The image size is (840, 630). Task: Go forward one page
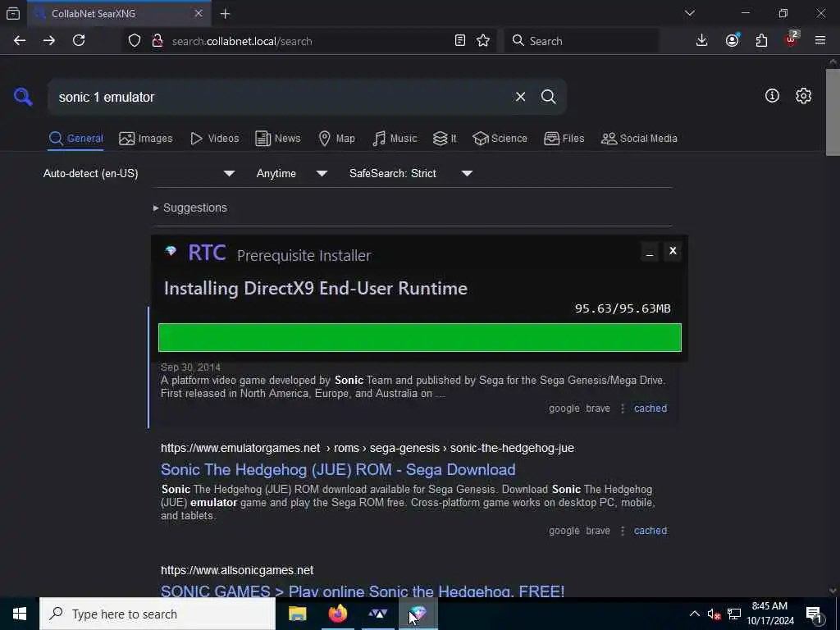click(48, 41)
